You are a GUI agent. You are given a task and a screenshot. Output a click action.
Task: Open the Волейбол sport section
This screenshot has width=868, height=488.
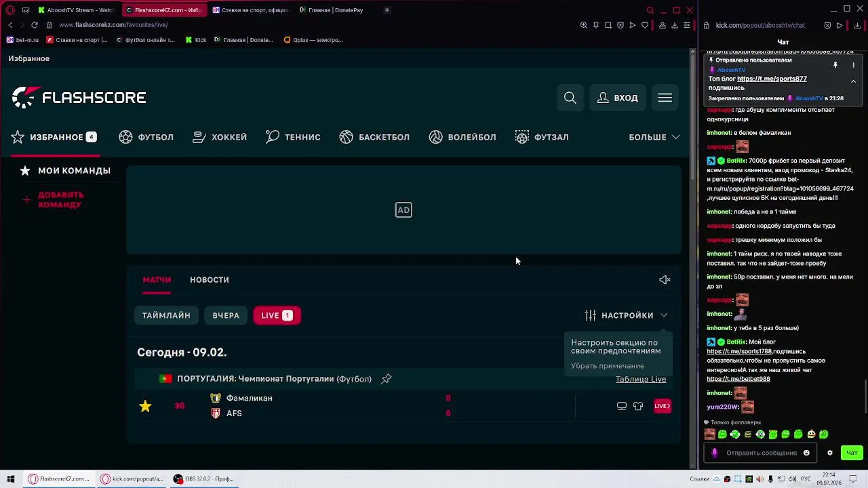pyautogui.click(x=462, y=137)
